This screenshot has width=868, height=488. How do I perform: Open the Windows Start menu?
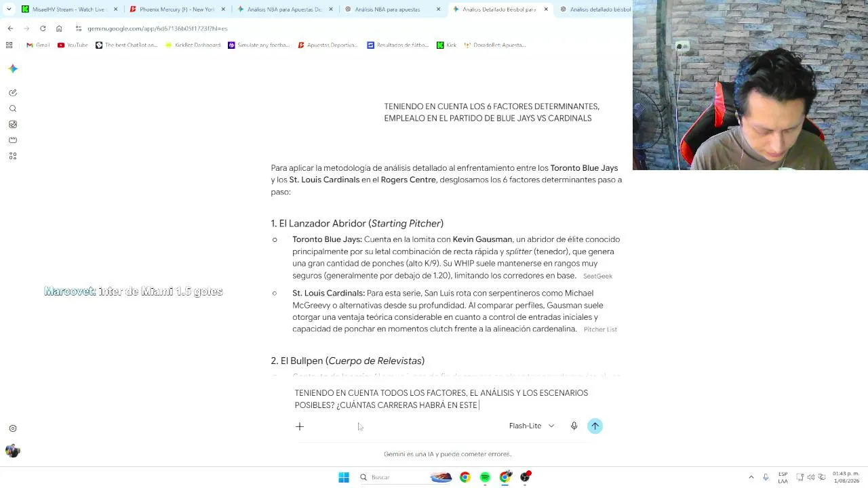point(344,477)
